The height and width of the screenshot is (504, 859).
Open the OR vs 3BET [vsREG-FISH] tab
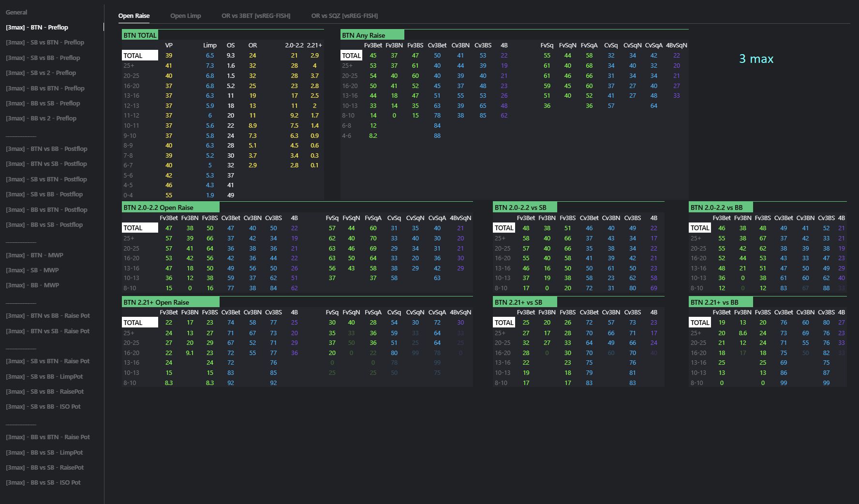point(256,16)
